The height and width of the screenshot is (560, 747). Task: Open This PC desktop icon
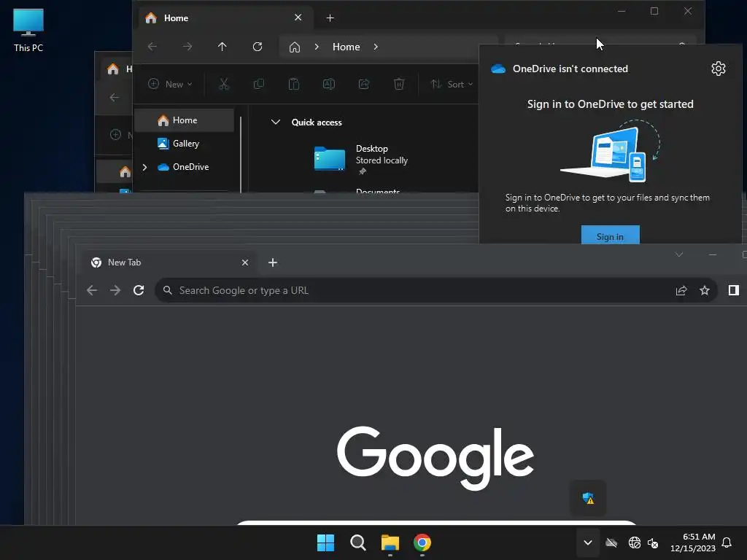pyautogui.click(x=28, y=31)
